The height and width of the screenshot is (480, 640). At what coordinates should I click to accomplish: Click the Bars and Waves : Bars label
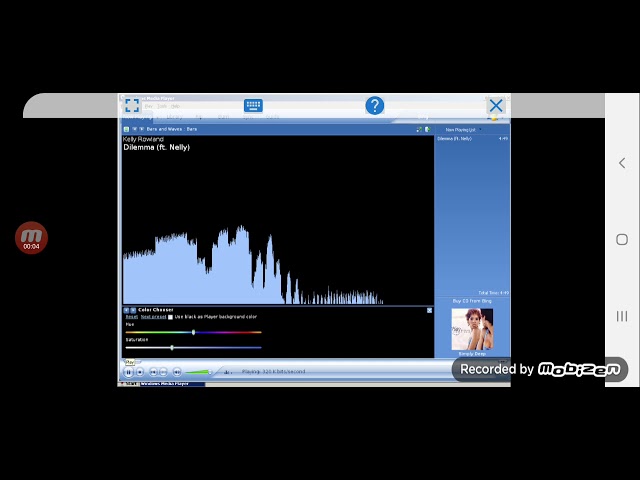[172, 129]
